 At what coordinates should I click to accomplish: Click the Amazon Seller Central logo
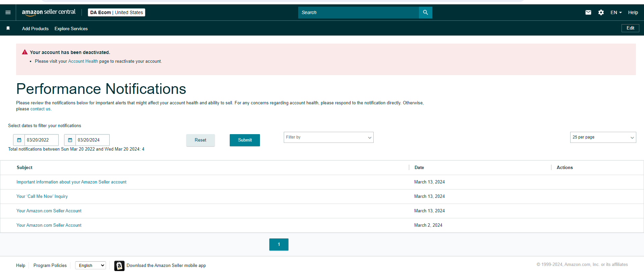(x=49, y=12)
